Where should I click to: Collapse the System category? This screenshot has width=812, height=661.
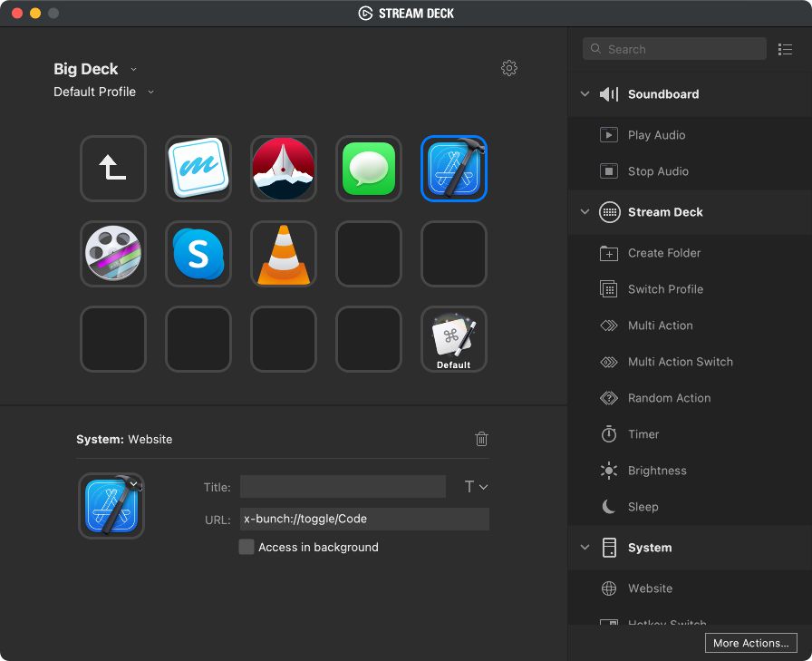click(x=585, y=548)
